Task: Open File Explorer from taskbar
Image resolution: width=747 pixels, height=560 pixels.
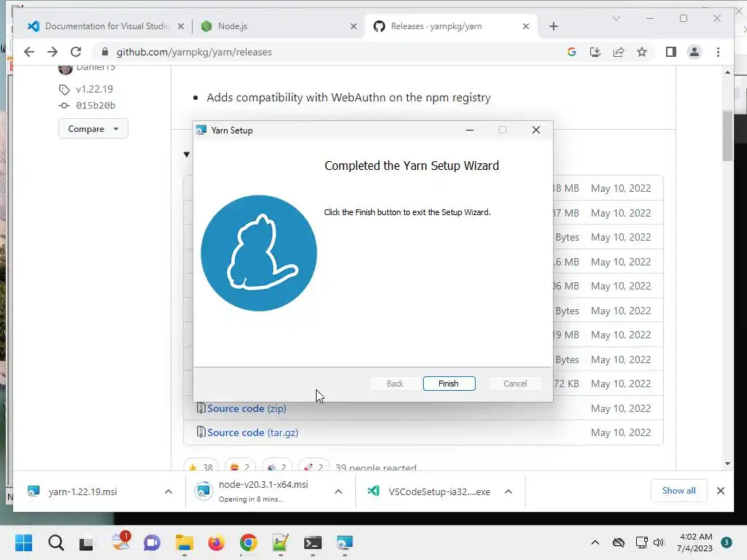Action: tap(185, 542)
